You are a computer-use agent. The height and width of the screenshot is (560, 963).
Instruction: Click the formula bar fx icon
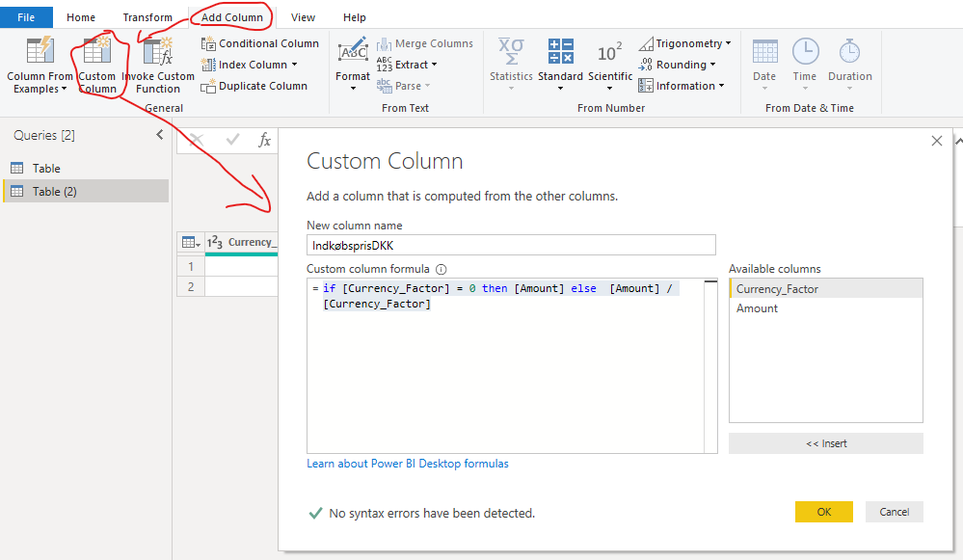264,140
